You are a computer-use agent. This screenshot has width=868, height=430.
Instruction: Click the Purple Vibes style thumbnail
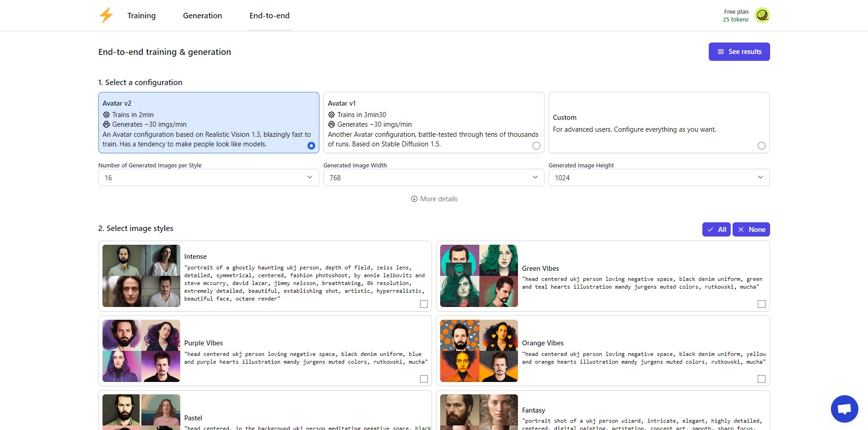[141, 351]
